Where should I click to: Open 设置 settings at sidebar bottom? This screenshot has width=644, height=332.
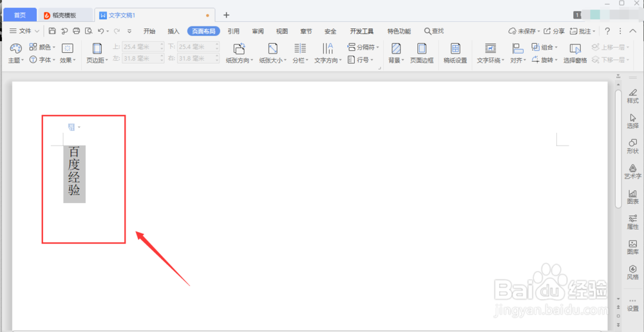coord(632,305)
